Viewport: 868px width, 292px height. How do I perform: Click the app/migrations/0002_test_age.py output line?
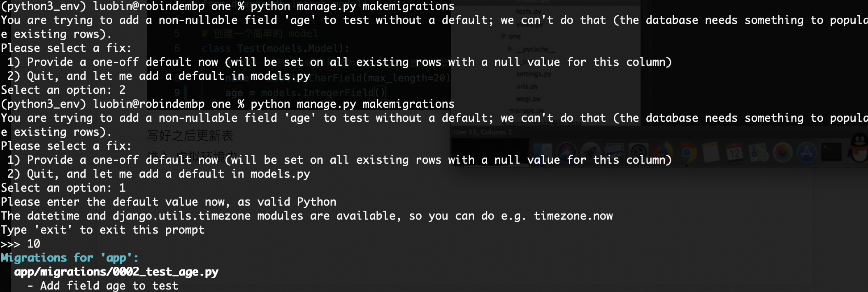click(116, 272)
